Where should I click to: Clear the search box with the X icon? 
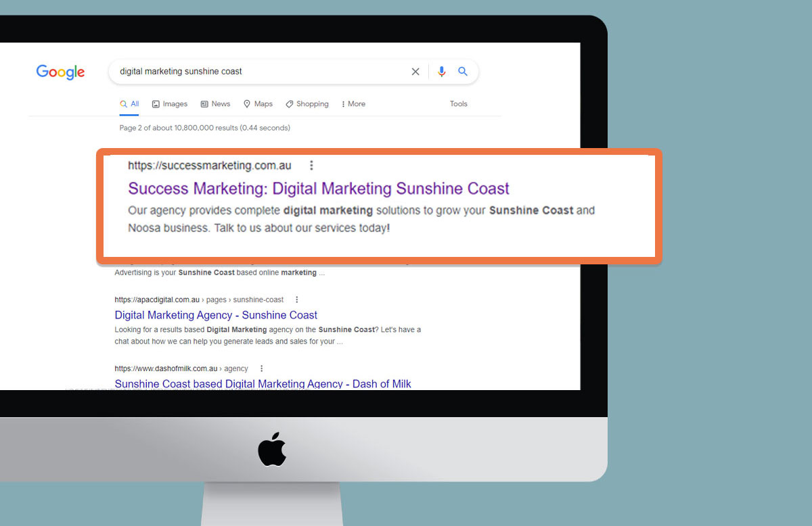point(415,72)
